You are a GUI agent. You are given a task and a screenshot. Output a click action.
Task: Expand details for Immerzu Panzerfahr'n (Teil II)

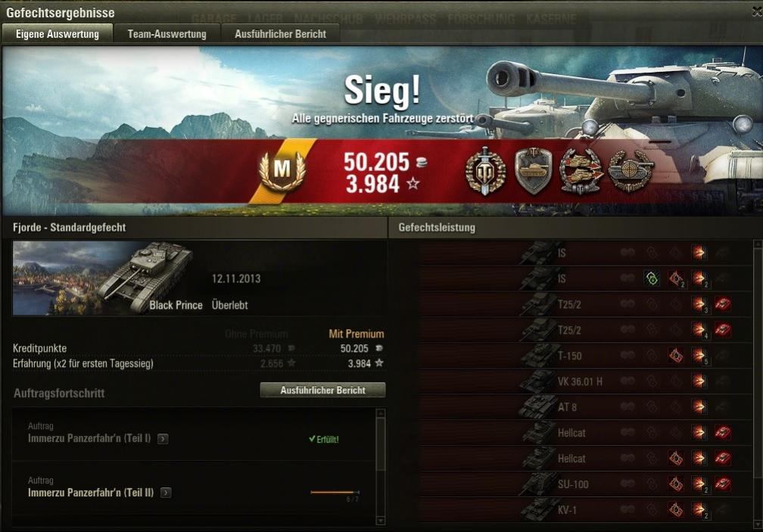click(x=166, y=493)
